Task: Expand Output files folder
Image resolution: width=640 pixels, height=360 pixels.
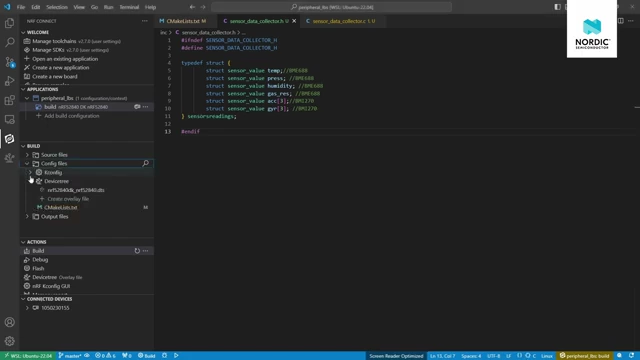Action: (27, 216)
